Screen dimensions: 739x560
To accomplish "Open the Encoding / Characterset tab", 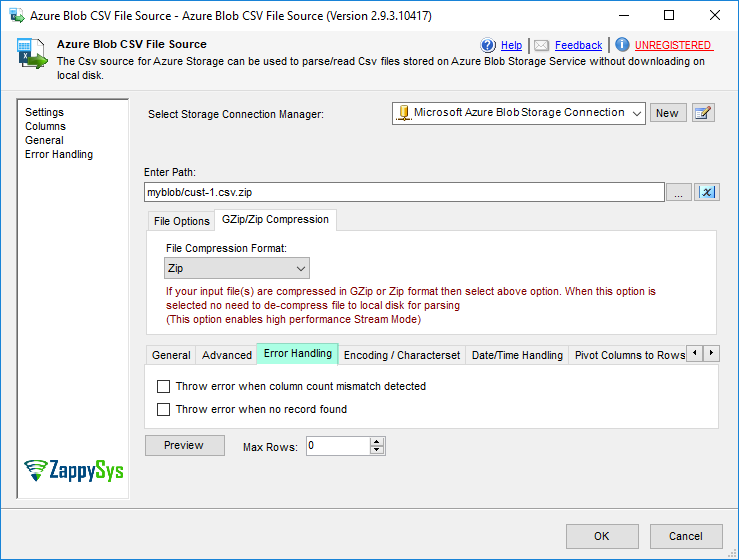I will tap(402, 355).
